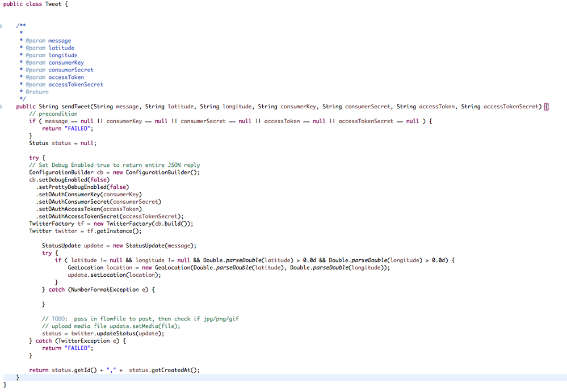Click the setOAuthConsumerKey call
The height and width of the screenshot is (392, 567).
pos(85,194)
